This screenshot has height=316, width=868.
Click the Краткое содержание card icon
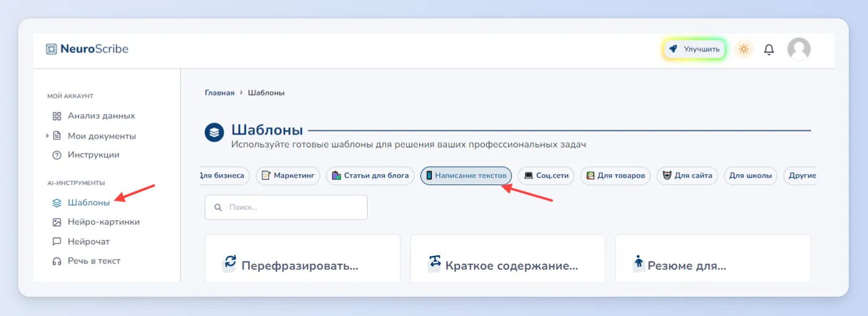[x=435, y=263]
